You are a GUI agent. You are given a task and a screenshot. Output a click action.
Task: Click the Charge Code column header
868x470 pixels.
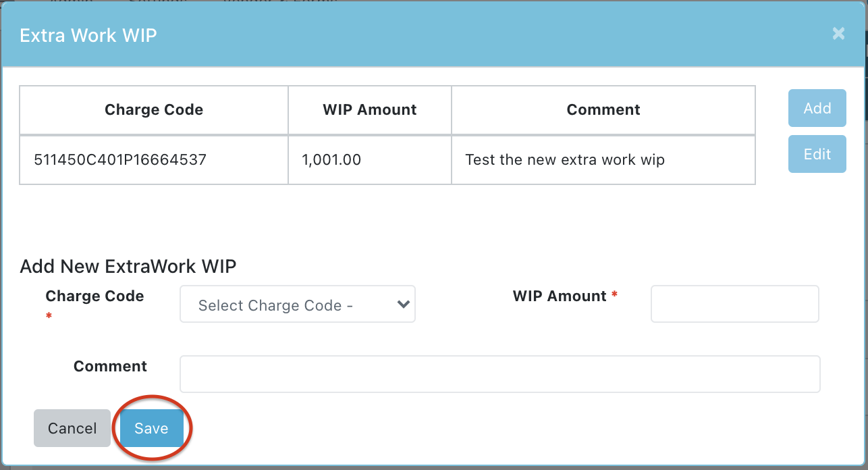[x=154, y=110]
